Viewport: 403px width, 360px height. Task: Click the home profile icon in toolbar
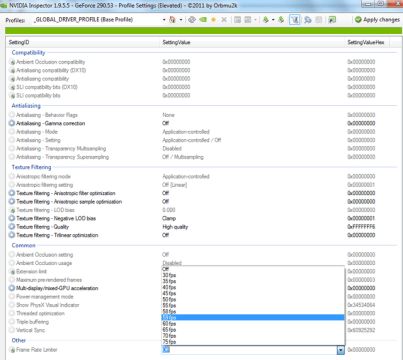click(172, 20)
